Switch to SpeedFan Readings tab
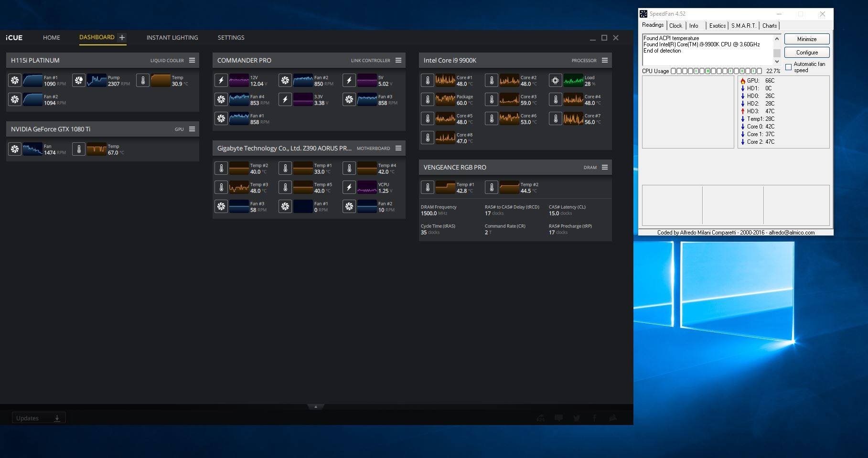 coord(653,25)
